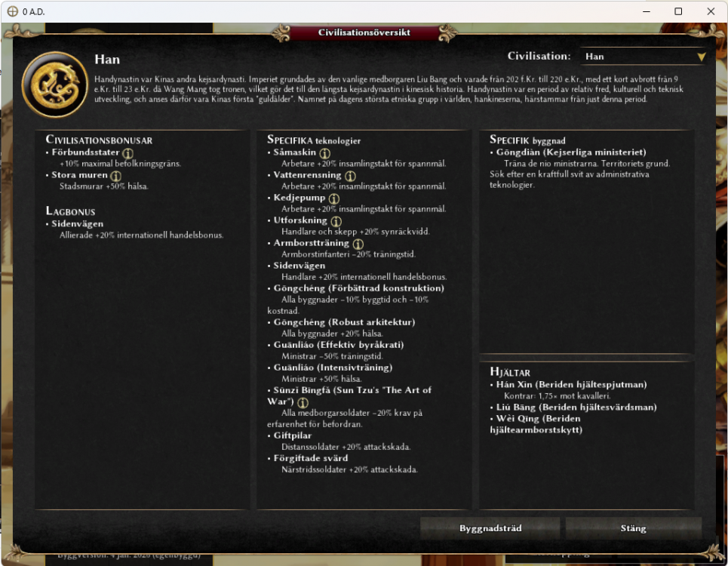Select the Hán Xìn hero entry

[571, 384]
